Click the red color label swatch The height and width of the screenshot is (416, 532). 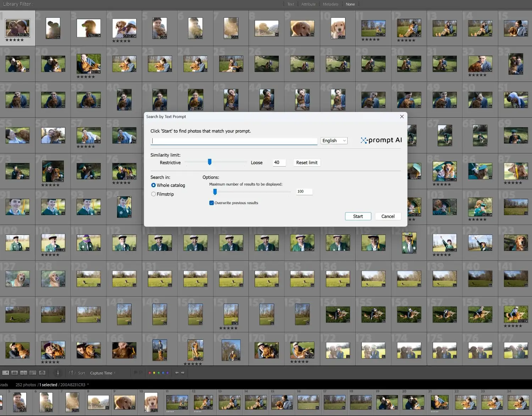click(150, 373)
